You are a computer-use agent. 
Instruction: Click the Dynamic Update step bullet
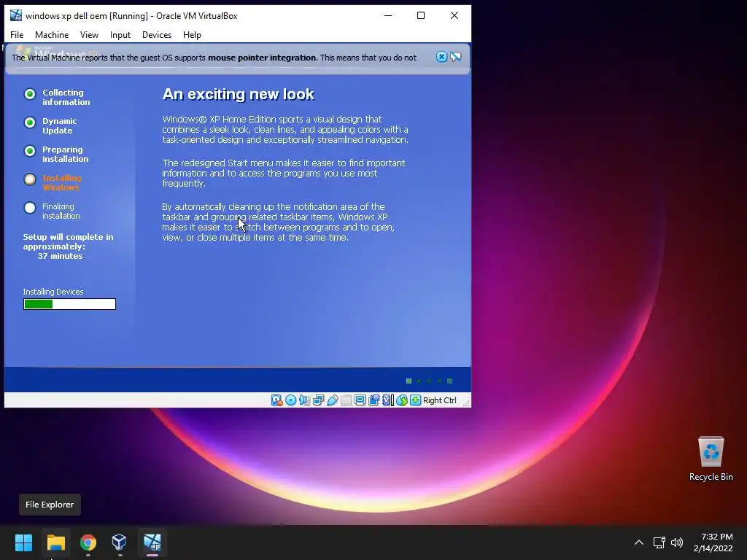30,122
